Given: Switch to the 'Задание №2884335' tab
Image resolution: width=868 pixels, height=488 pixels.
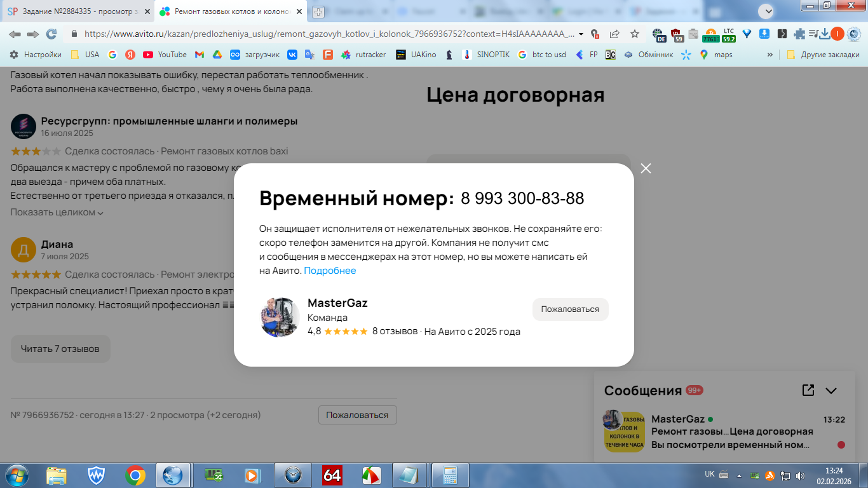Looking at the screenshot, I should (x=78, y=11).
